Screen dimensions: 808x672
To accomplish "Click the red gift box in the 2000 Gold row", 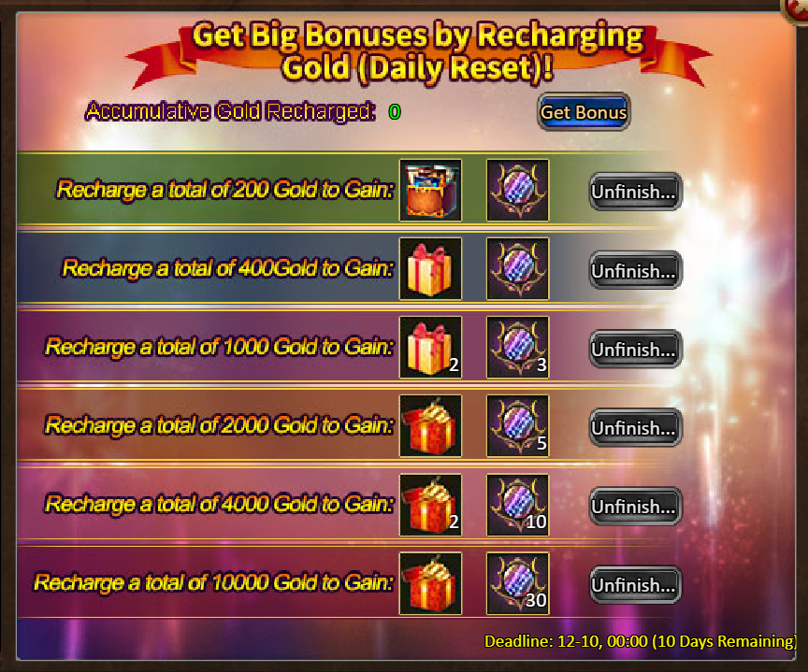I will click(x=430, y=426).
